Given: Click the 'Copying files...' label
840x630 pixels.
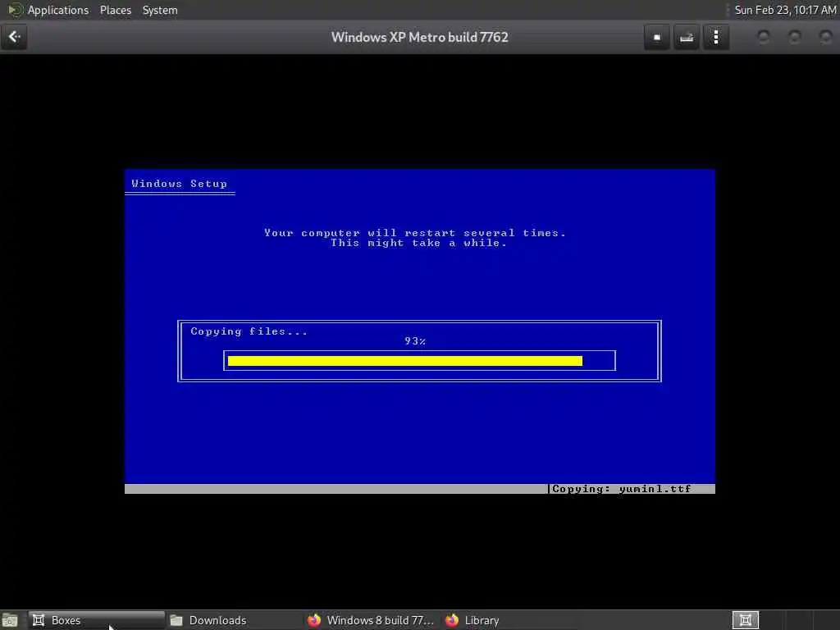Looking at the screenshot, I should click(x=249, y=331).
